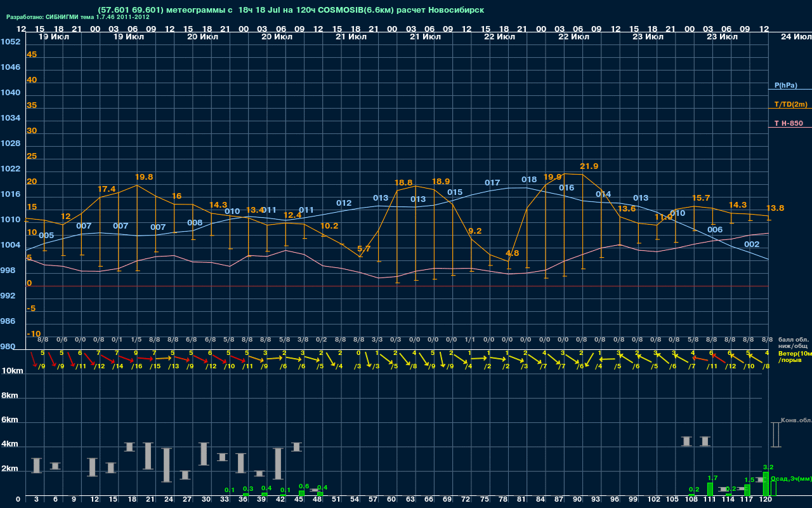The width and height of the screenshot is (812, 508).
Task: Click the 3.2 precipitation value
Action: (x=768, y=467)
